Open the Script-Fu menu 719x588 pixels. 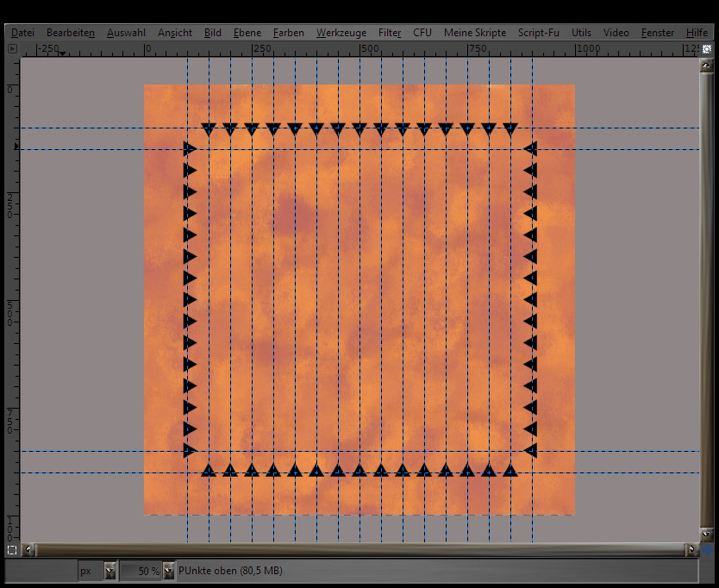click(538, 32)
